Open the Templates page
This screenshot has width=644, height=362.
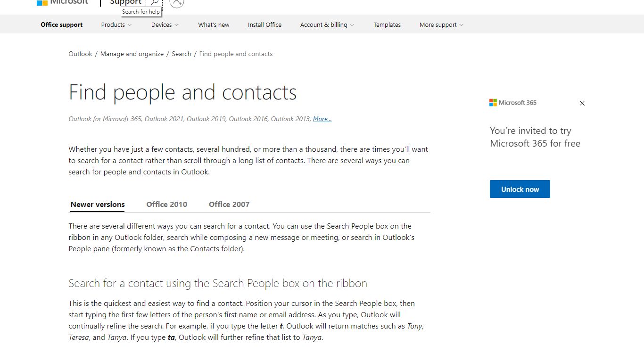[387, 25]
